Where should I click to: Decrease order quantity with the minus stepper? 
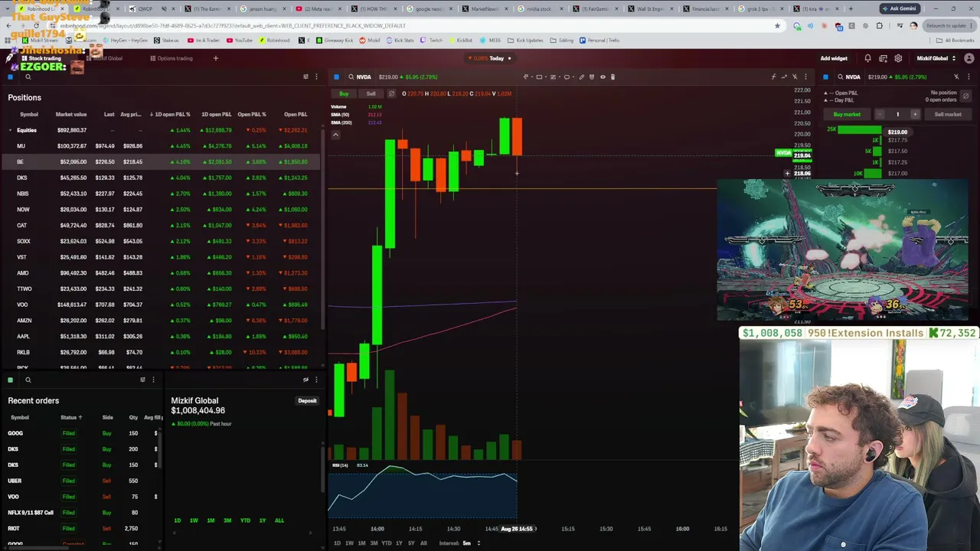coord(880,114)
